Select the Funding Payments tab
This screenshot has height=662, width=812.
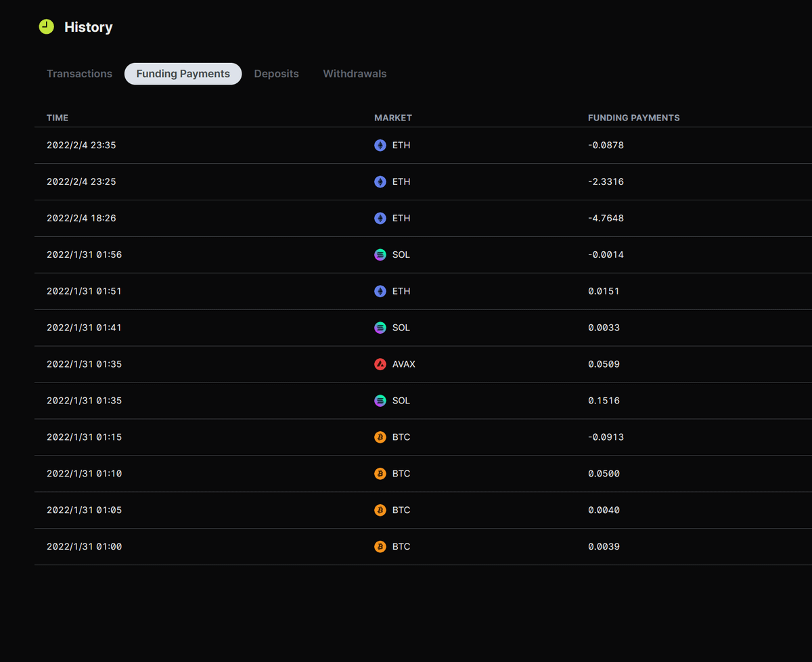pyautogui.click(x=183, y=74)
